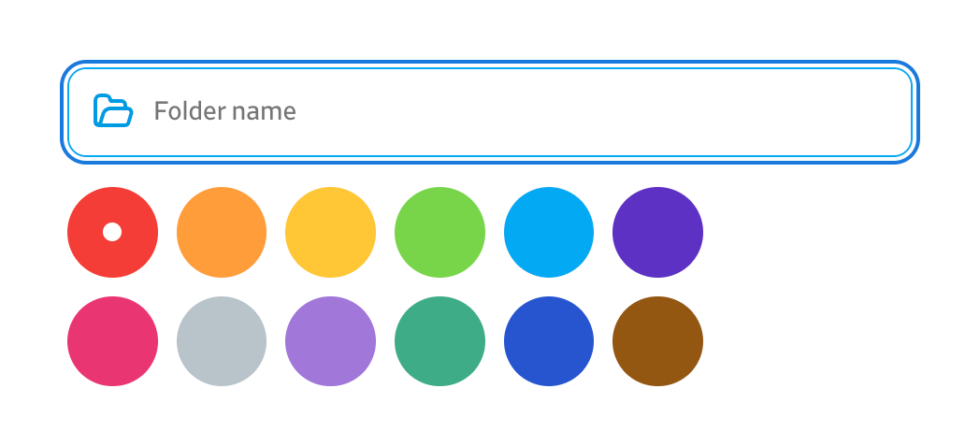Click the white dot on red swatch
980x446 pixels.
pyautogui.click(x=112, y=232)
